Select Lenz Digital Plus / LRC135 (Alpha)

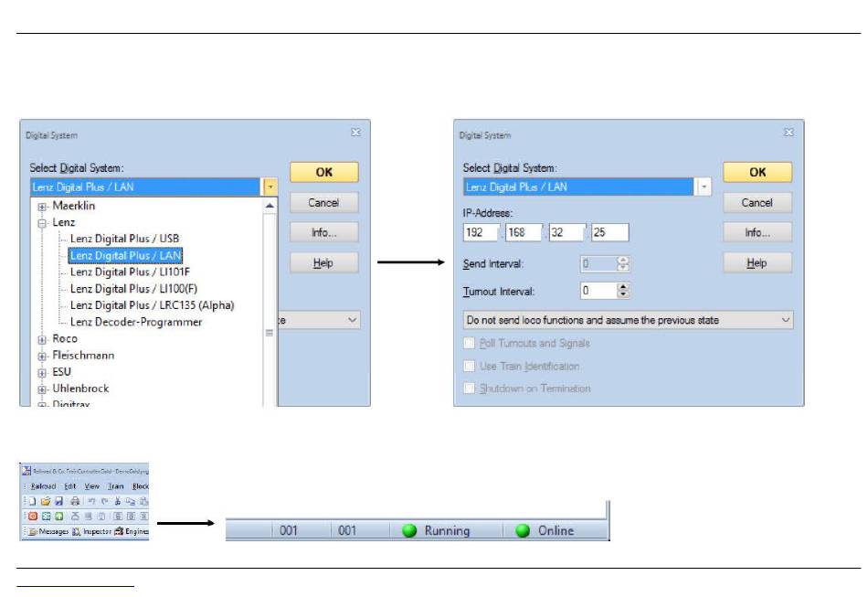tap(153, 305)
